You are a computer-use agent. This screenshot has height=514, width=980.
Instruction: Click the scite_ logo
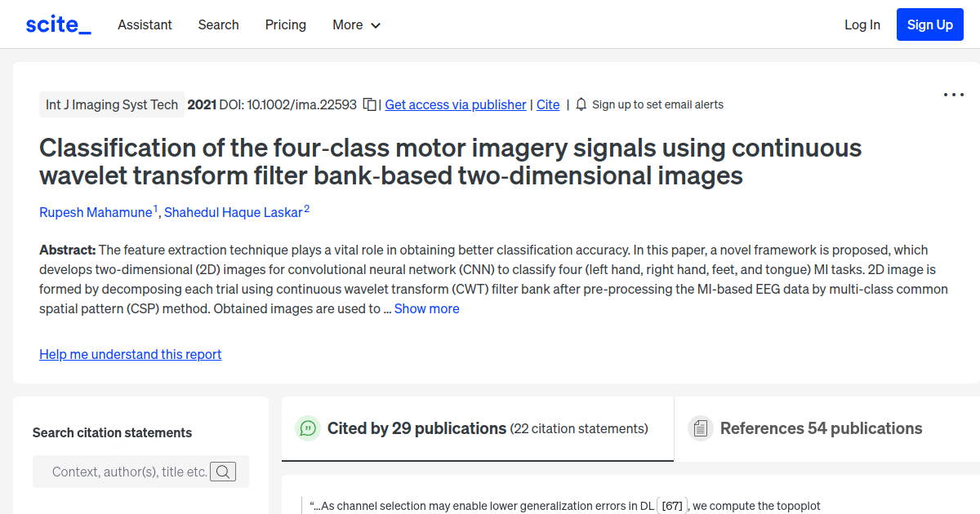coord(57,24)
